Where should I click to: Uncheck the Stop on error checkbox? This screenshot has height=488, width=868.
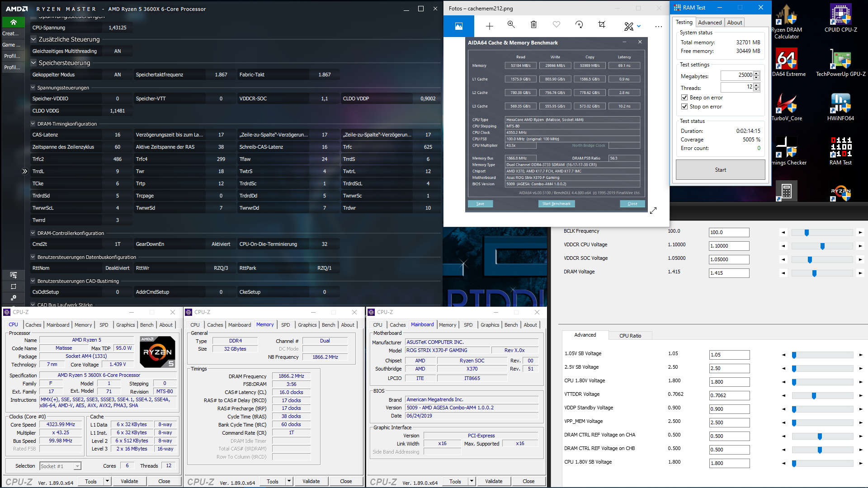(684, 107)
